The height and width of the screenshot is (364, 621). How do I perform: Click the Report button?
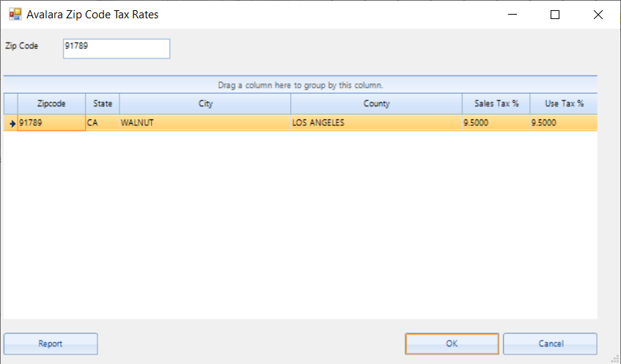click(x=51, y=343)
